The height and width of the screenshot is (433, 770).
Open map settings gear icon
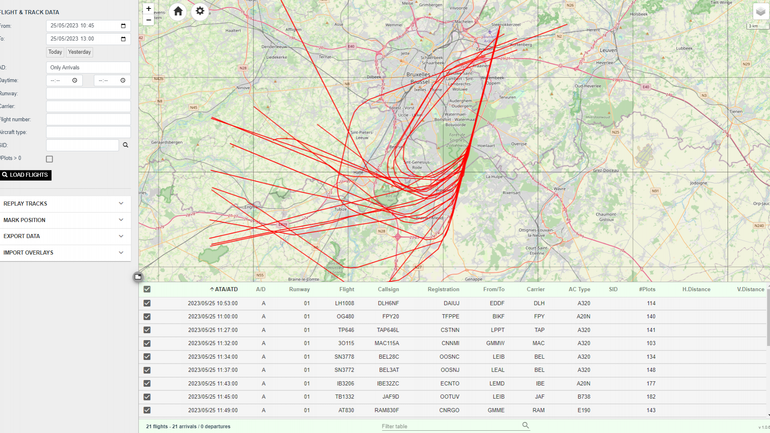200,11
